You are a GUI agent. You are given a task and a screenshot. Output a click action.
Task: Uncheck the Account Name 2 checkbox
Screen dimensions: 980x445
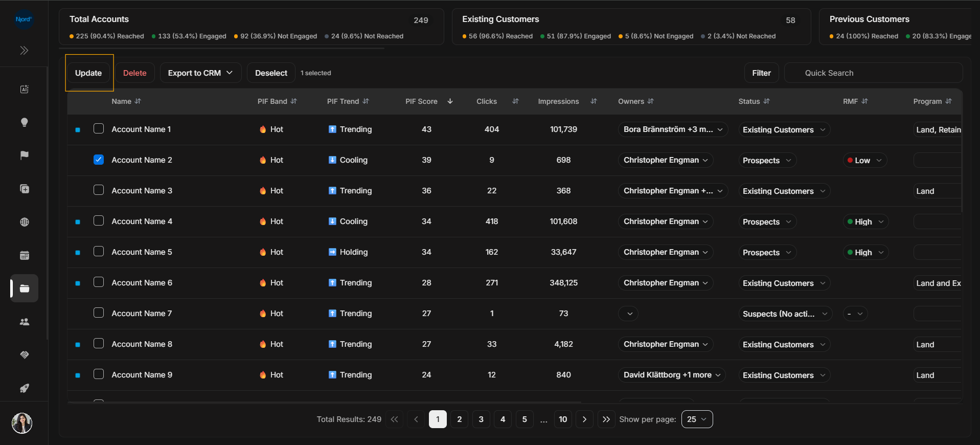pyautogui.click(x=99, y=160)
